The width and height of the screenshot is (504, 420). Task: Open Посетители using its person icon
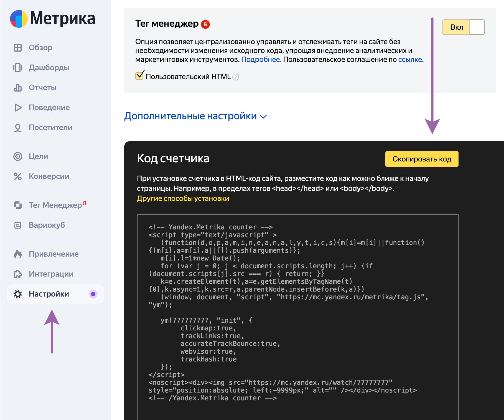click(18, 128)
